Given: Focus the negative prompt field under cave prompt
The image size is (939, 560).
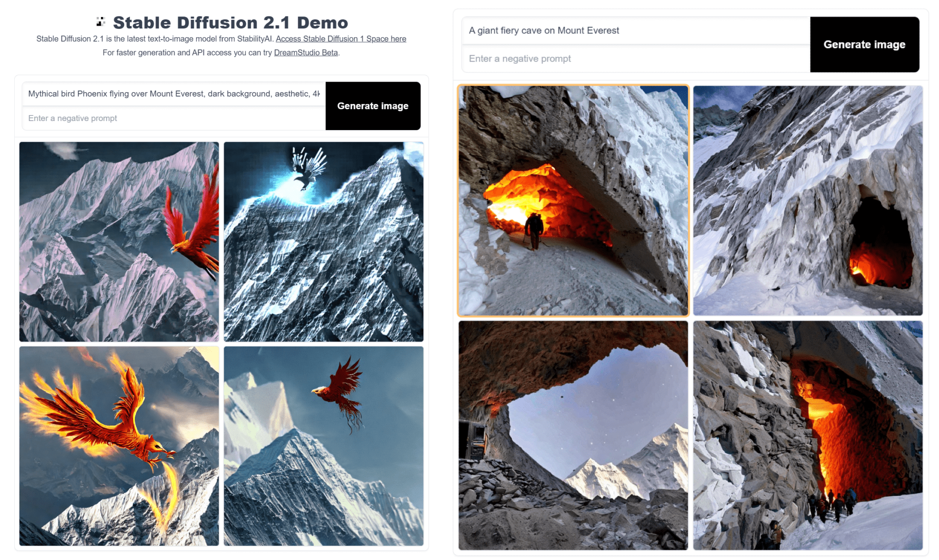Looking at the screenshot, I should (x=636, y=59).
